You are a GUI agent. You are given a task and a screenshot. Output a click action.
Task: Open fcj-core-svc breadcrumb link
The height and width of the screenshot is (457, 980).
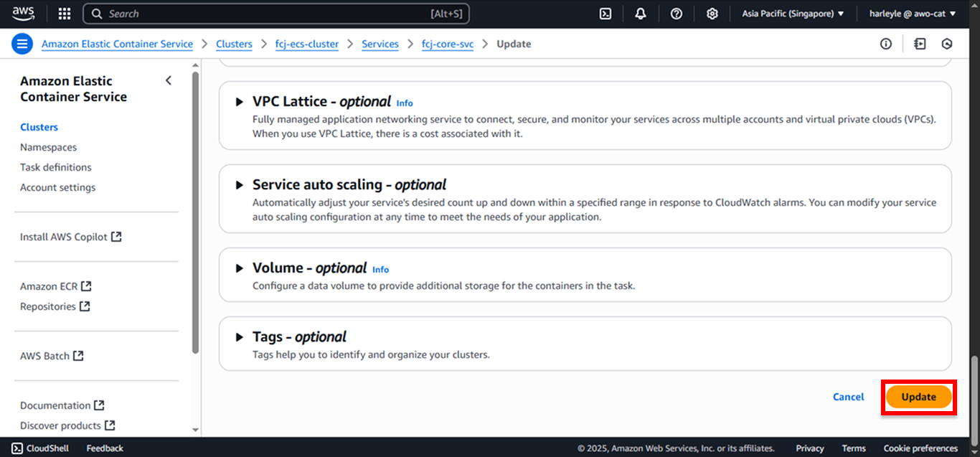click(x=448, y=44)
